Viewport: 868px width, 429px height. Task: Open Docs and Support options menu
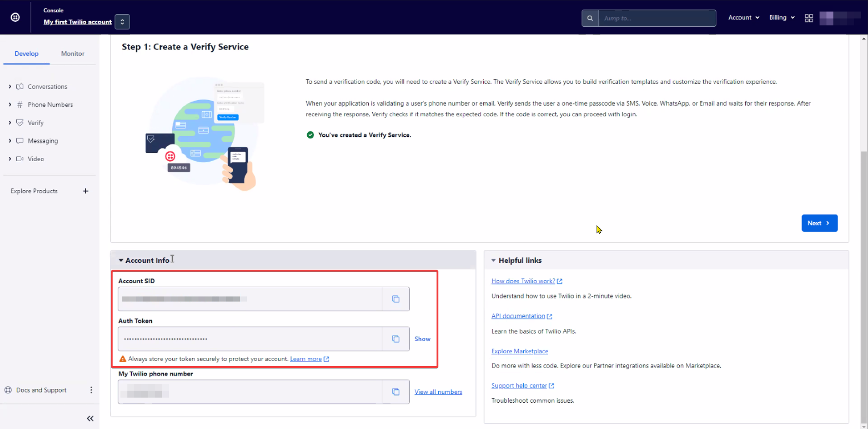91,390
